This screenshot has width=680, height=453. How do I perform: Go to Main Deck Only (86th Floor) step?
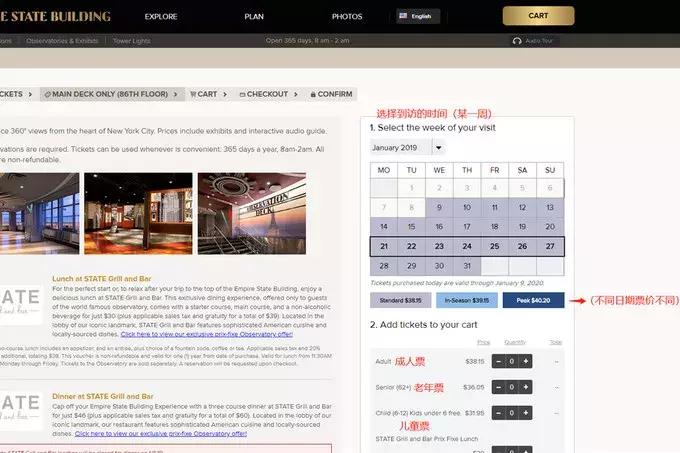(x=110, y=94)
